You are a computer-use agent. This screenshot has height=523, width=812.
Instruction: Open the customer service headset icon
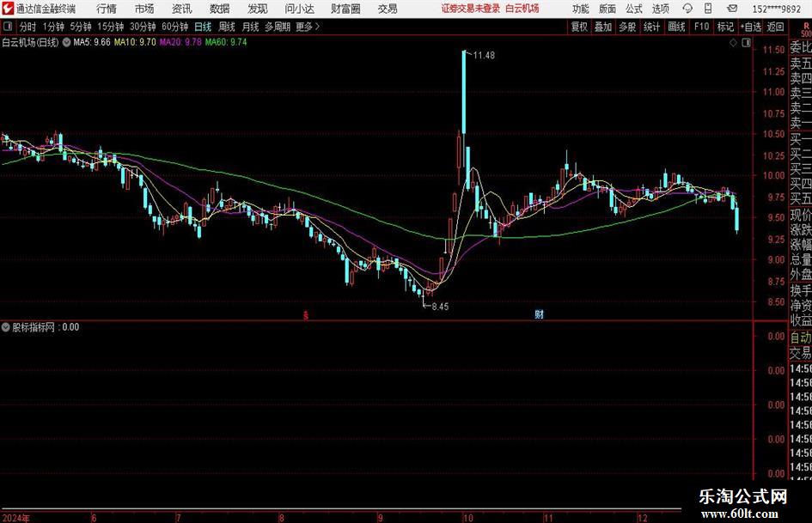[687, 9]
